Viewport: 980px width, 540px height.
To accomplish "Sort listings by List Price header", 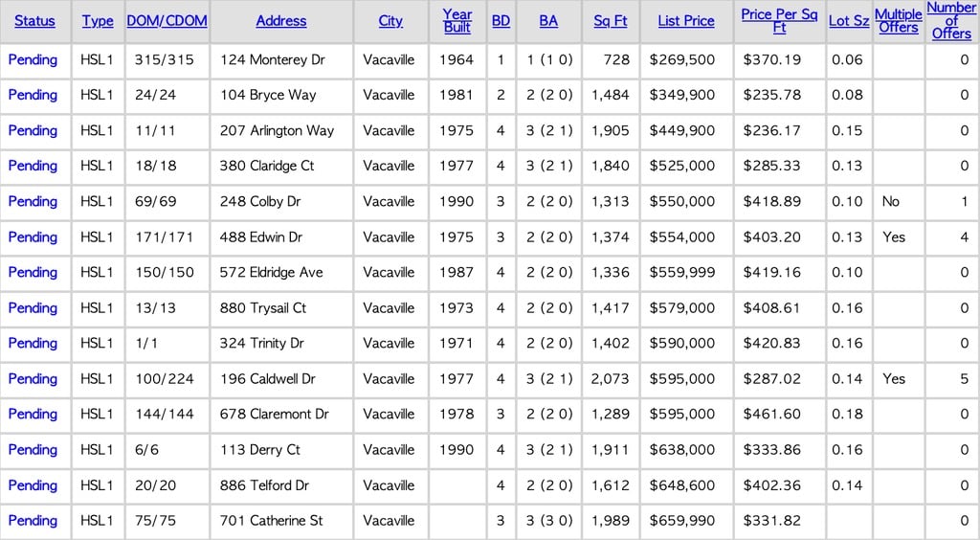I will point(686,21).
